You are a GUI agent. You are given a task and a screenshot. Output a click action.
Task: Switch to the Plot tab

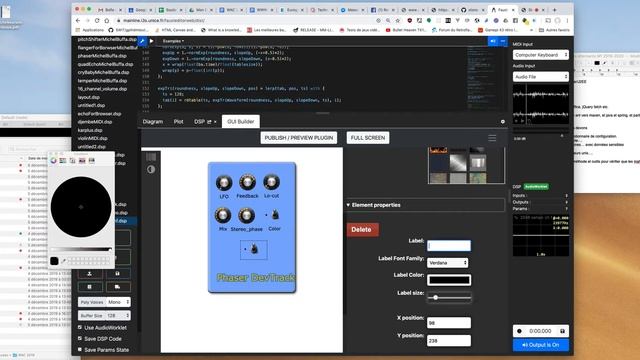click(178, 122)
